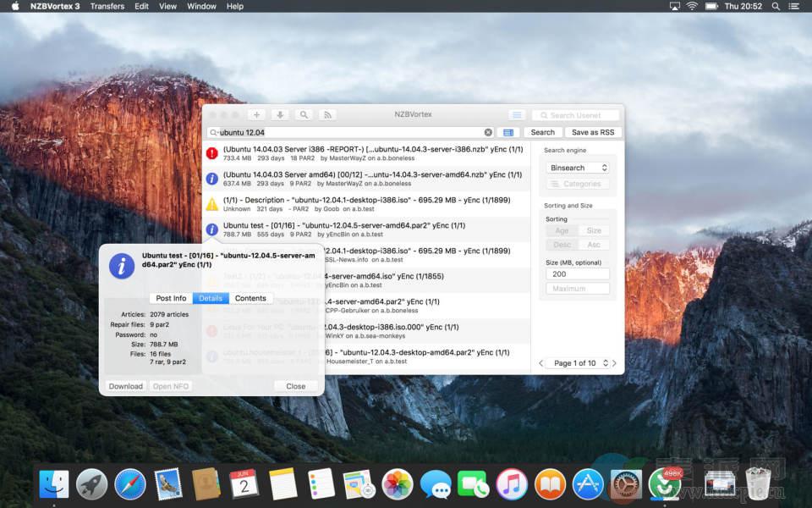Clear the search field with the X icon
Image resolution: width=812 pixels, height=508 pixels.
pyautogui.click(x=488, y=133)
